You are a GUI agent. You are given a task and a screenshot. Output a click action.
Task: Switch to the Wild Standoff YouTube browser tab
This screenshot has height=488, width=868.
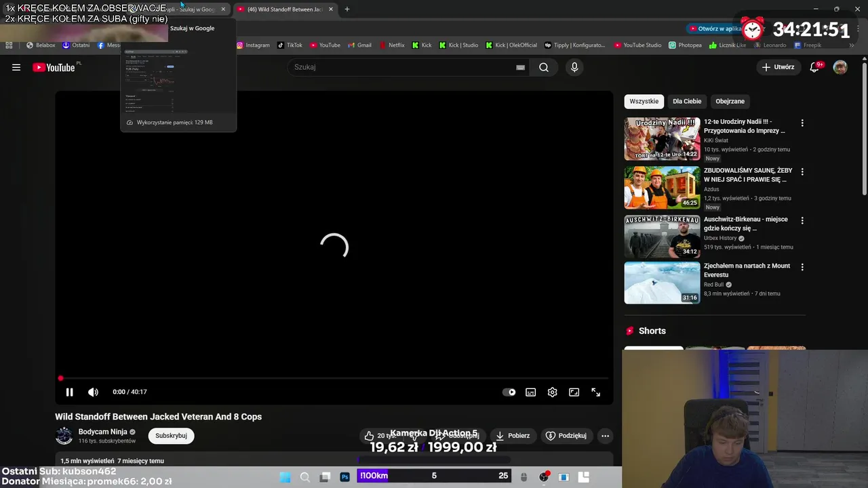285,9
